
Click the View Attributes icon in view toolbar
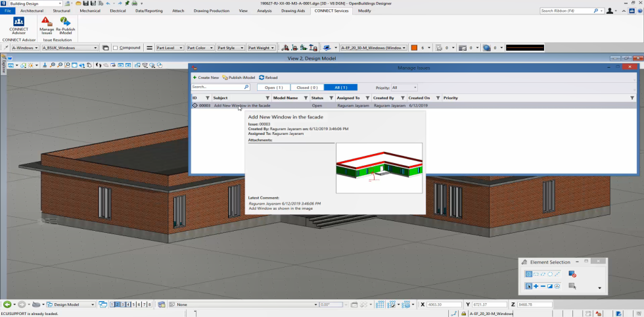tap(11, 65)
